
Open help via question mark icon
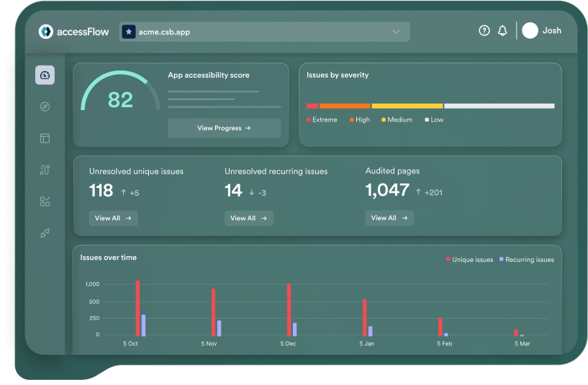coord(484,31)
